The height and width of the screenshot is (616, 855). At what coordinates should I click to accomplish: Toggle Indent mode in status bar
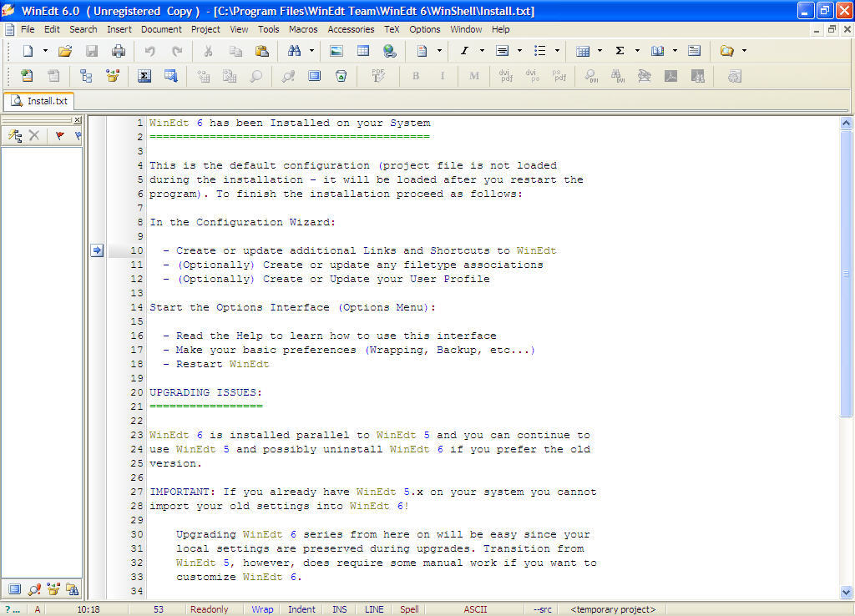point(301,609)
